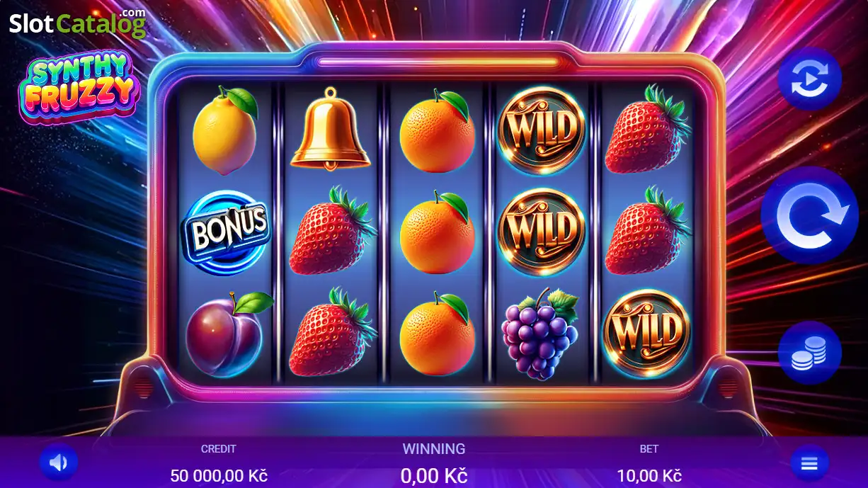The image size is (868, 488).
Task: Click the 50 000,00 Kč credit value
Action: tap(219, 475)
